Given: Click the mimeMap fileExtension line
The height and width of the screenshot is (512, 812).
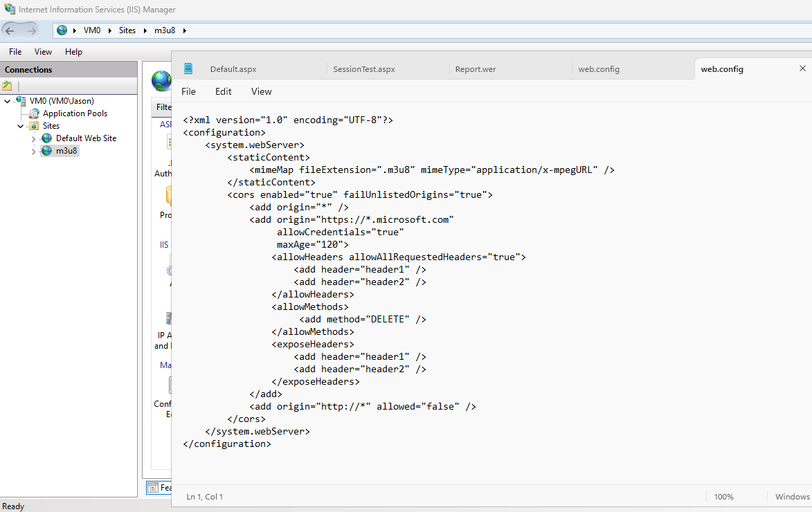Looking at the screenshot, I should click(x=432, y=170).
